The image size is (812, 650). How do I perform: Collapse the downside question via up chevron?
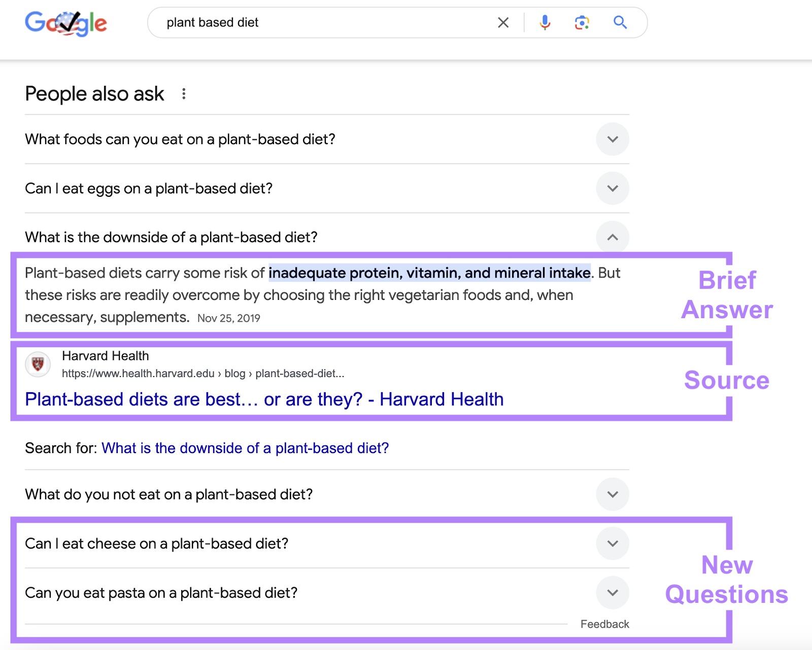click(613, 237)
